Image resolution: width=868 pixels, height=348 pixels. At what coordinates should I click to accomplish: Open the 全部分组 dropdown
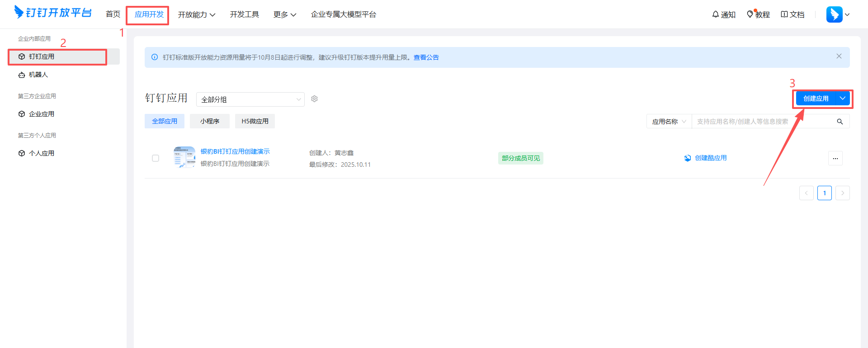[x=250, y=99]
